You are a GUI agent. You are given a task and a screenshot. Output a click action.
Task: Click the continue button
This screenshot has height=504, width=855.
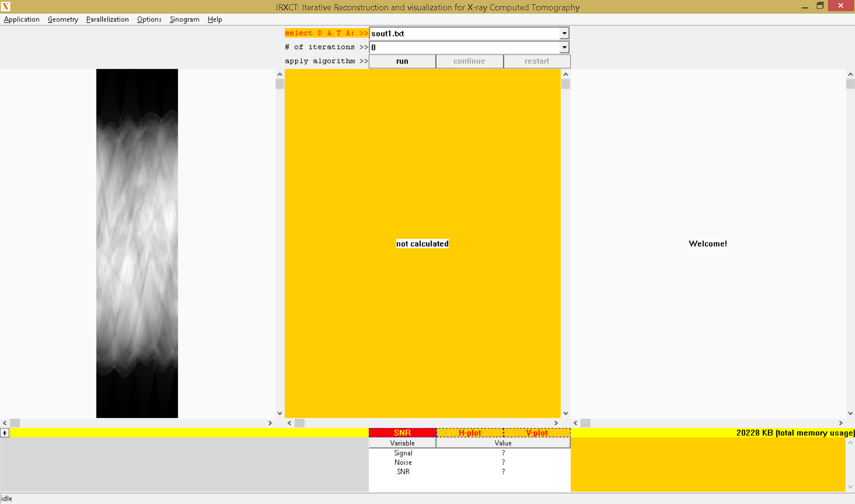click(x=470, y=61)
